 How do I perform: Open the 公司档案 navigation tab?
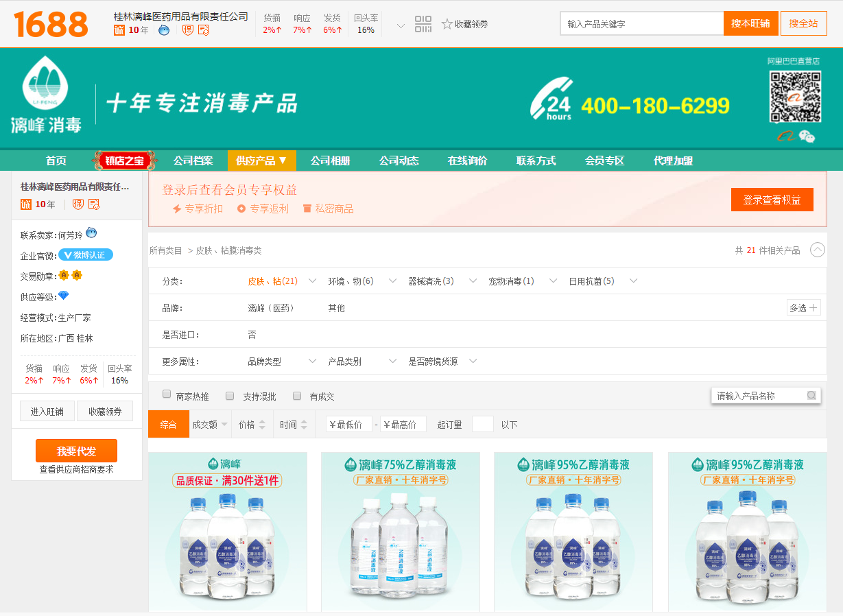(193, 161)
